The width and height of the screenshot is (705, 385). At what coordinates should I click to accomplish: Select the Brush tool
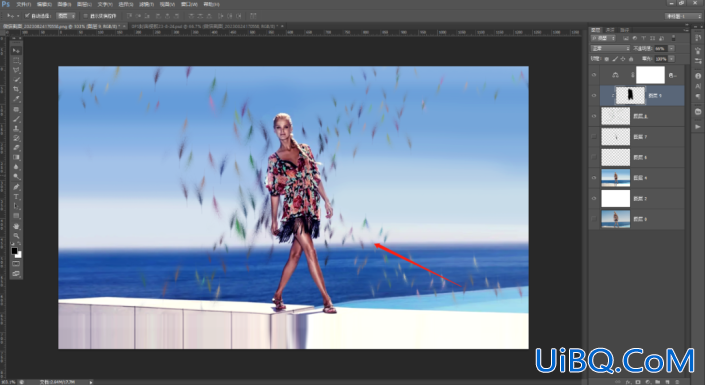pos(16,119)
